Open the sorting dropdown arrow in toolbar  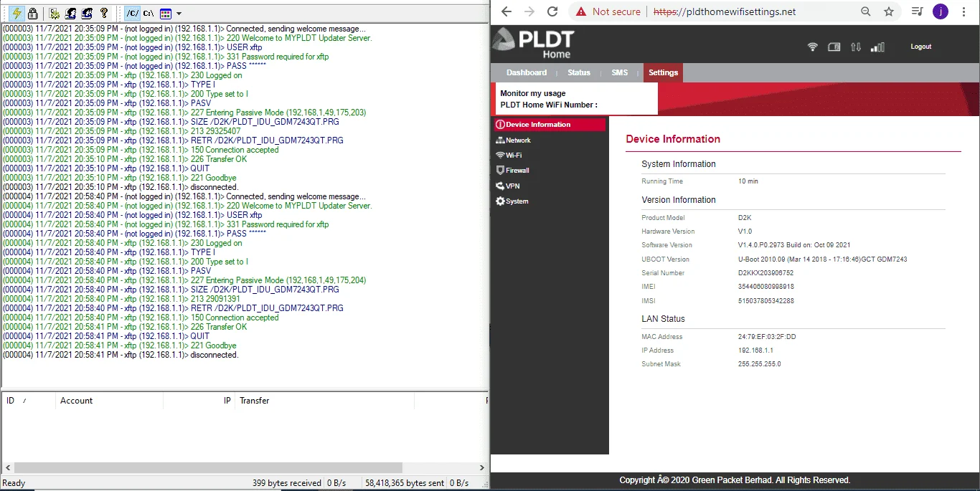[179, 13]
